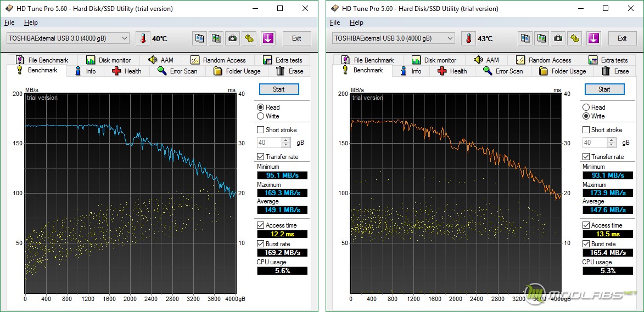Click thermometer temperature icon in right window
The image size is (644, 312).
click(x=468, y=38)
